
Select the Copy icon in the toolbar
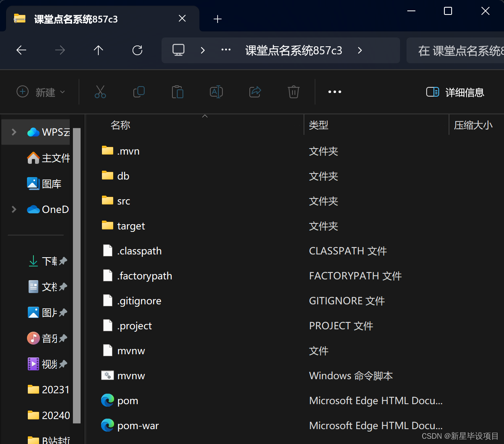[139, 92]
